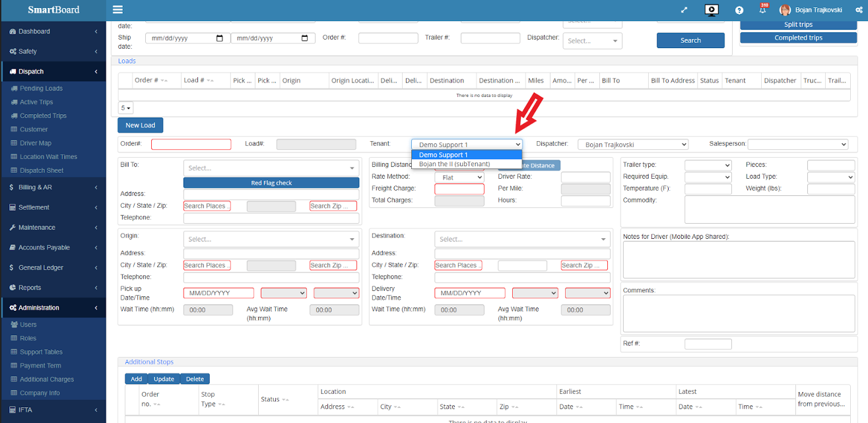The width and height of the screenshot is (868, 423).
Task: Open notifications bell with 310 badge
Action: (x=763, y=9)
